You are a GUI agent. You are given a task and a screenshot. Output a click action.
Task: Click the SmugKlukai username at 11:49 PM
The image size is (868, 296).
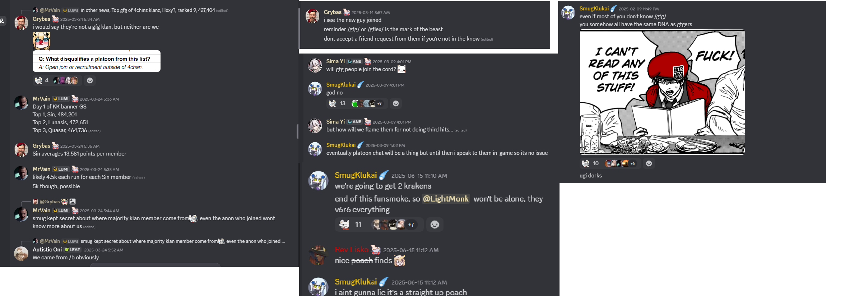pyautogui.click(x=594, y=9)
